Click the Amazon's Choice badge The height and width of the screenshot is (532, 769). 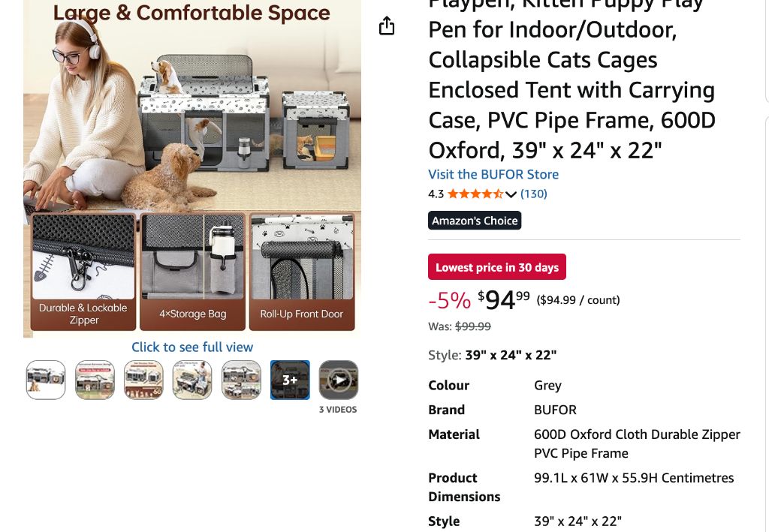click(x=475, y=221)
